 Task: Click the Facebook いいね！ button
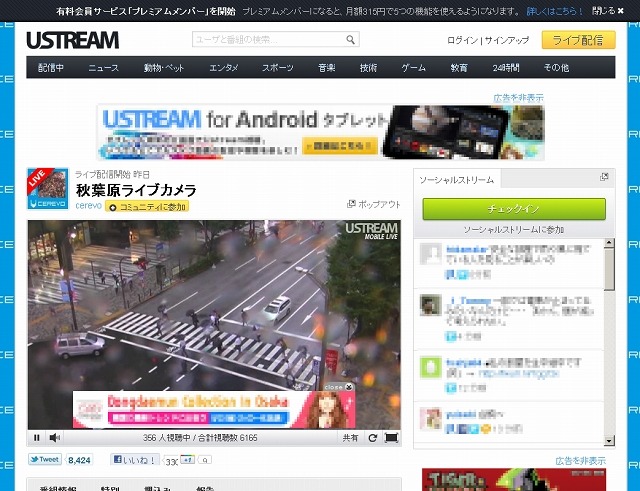click(x=135, y=460)
